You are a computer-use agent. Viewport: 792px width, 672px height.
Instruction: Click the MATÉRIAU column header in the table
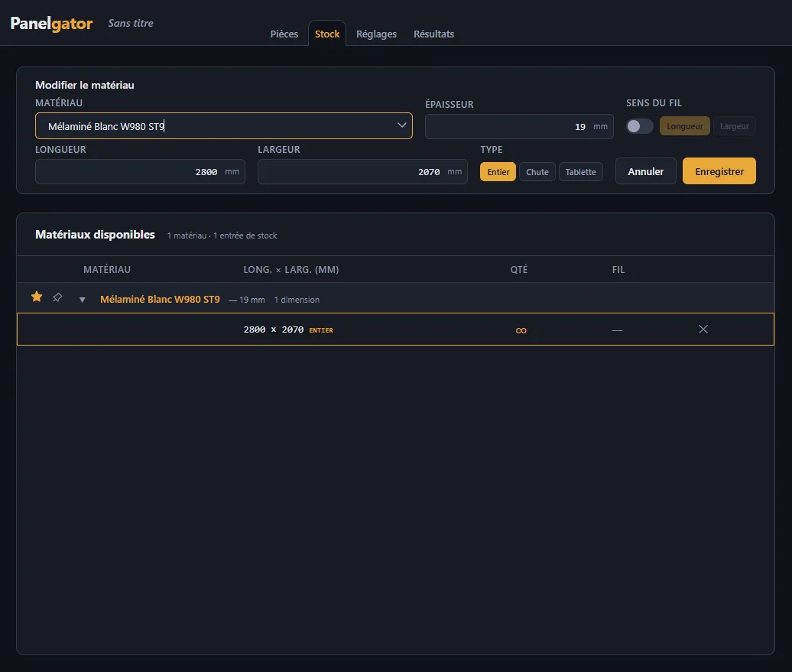point(106,269)
